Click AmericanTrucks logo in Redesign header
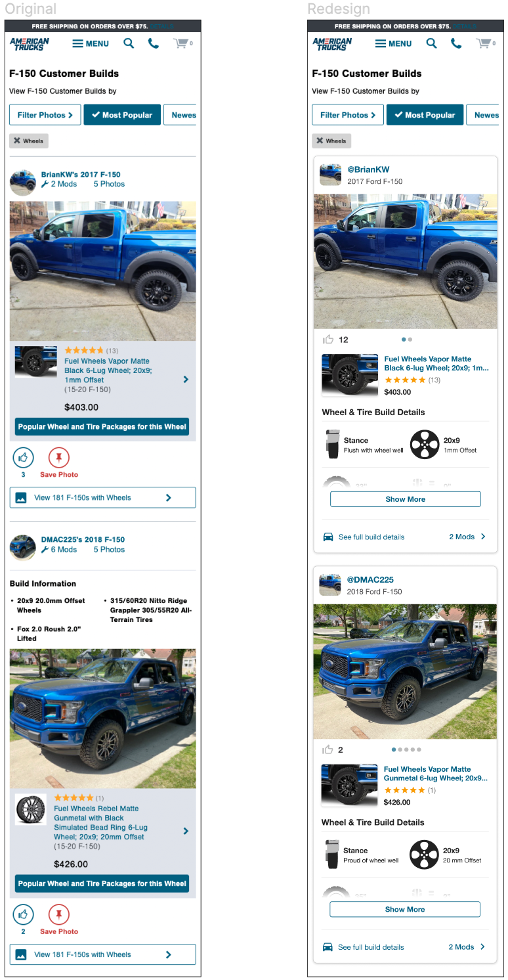Viewport: 508px width, 980px height. pyautogui.click(x=332, y=43)
